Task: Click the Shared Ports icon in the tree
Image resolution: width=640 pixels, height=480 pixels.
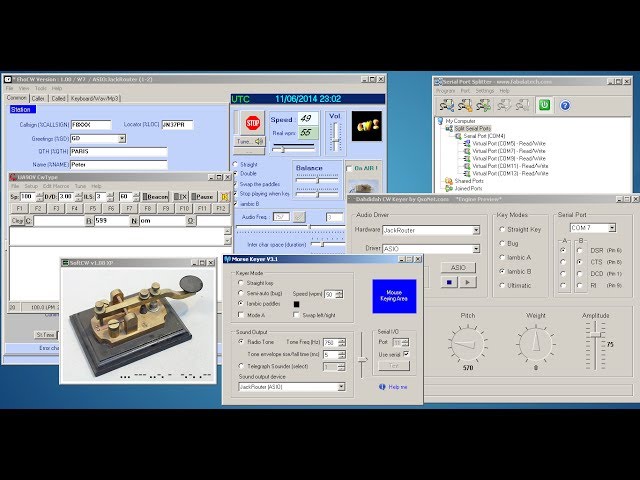Action: point(449,181)
